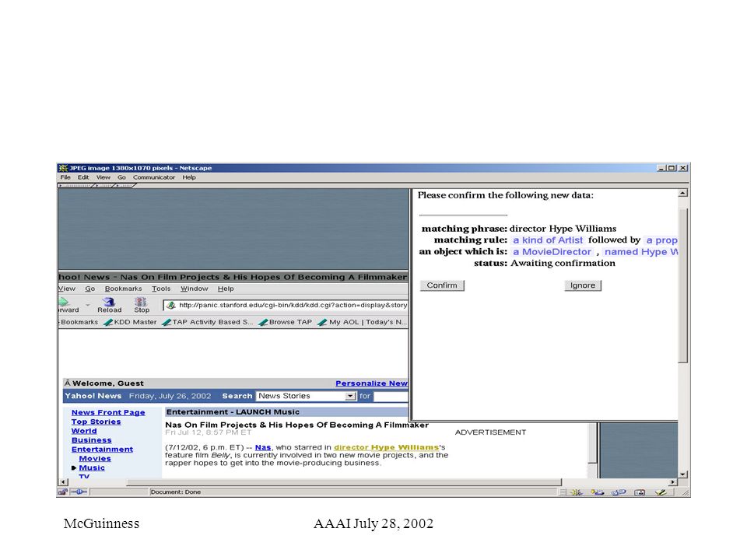Click the ADVERTISEMENT label

(x=490, y=432)
